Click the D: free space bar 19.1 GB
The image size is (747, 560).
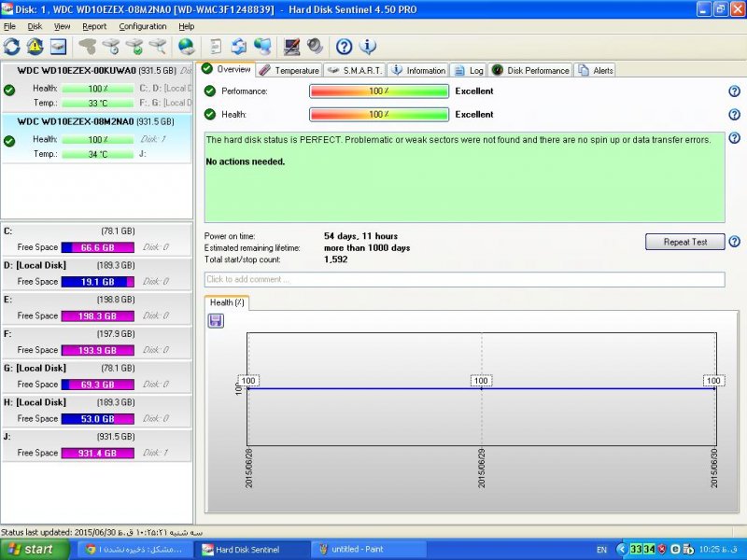click(x=98, y=282)
